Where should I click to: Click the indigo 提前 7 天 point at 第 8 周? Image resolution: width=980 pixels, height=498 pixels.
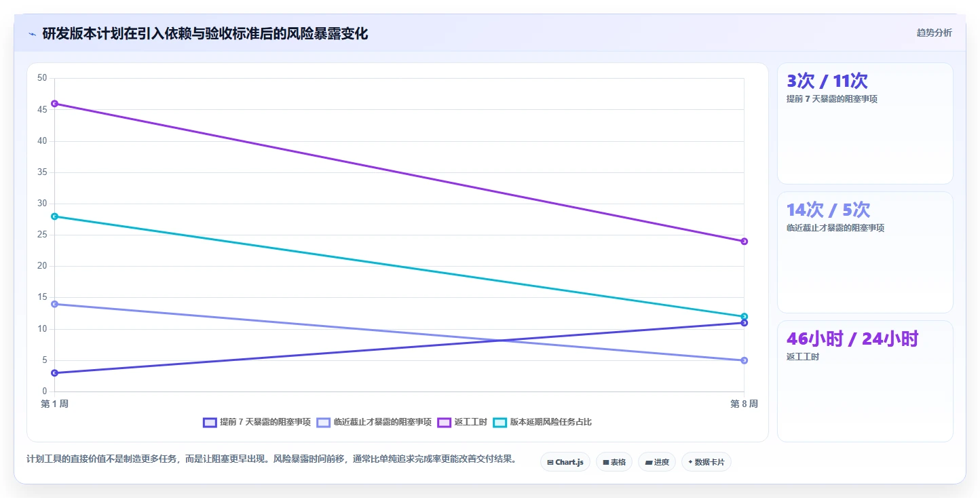[x=744, y=323]
